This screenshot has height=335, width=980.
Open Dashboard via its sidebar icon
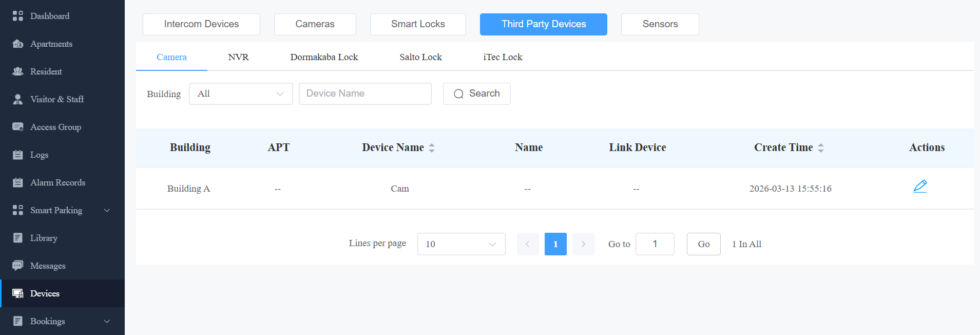[x=18, y=16]
